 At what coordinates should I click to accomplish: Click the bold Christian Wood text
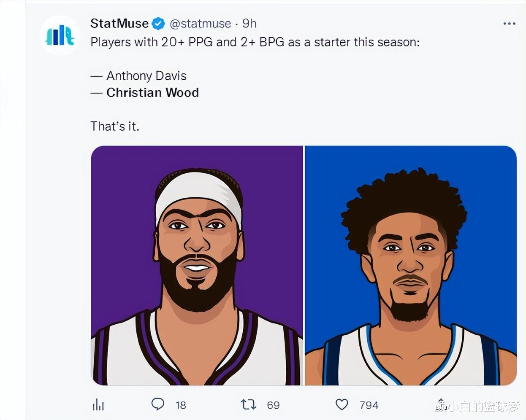(152, 93)
